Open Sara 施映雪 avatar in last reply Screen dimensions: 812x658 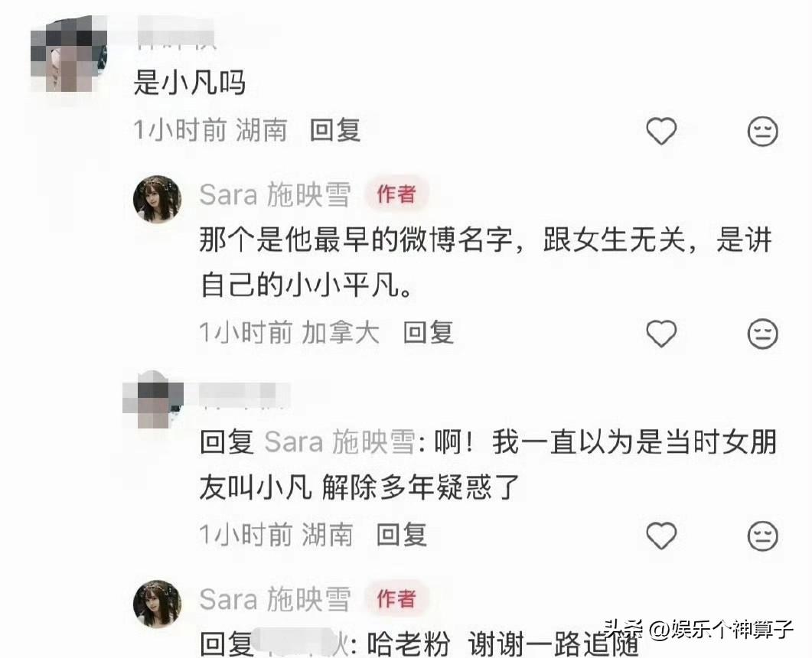pos(158,604)
